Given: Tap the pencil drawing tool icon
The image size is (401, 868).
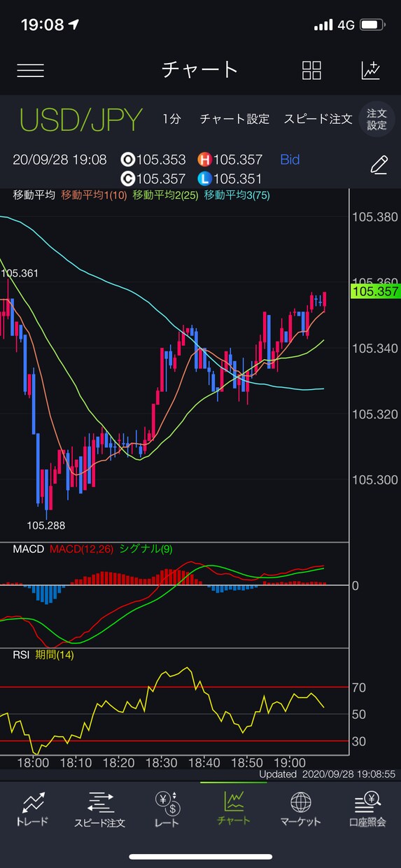Looking at the screenshot, I should click(379, 165).
